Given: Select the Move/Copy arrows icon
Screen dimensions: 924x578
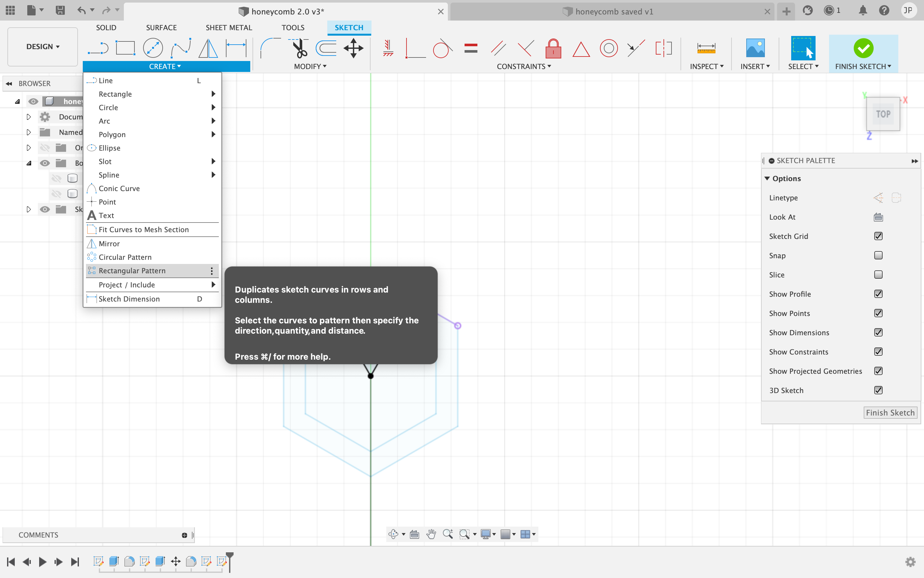Looking at the screenshot, I should coord(353,48).
